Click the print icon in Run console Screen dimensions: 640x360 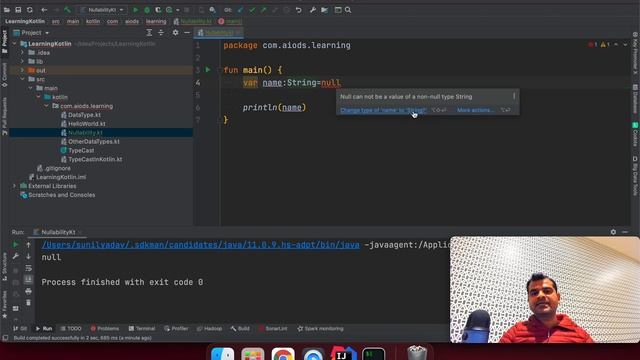[28, 291]
